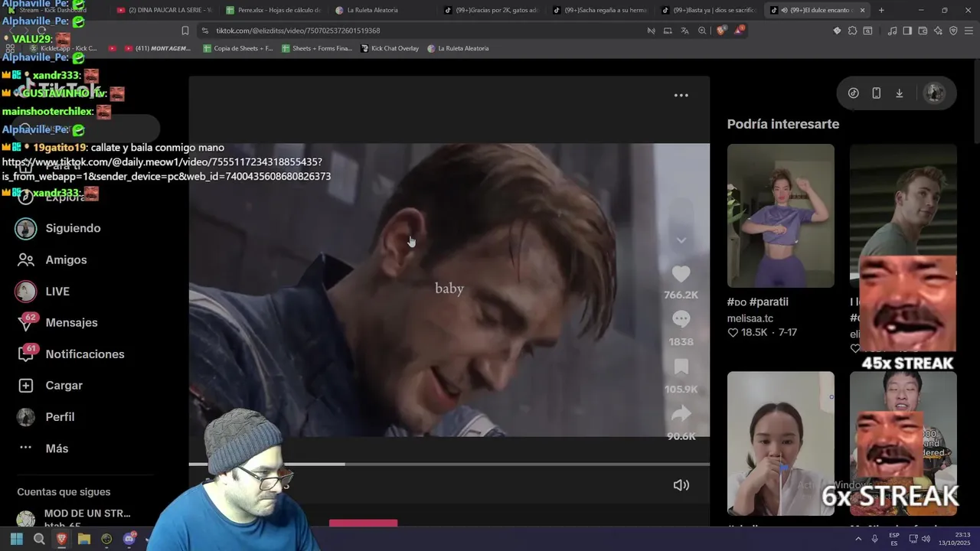Open a new browser tab
Image resolution: width=980 pixels, height=551 pixels.
pos(881,10)
